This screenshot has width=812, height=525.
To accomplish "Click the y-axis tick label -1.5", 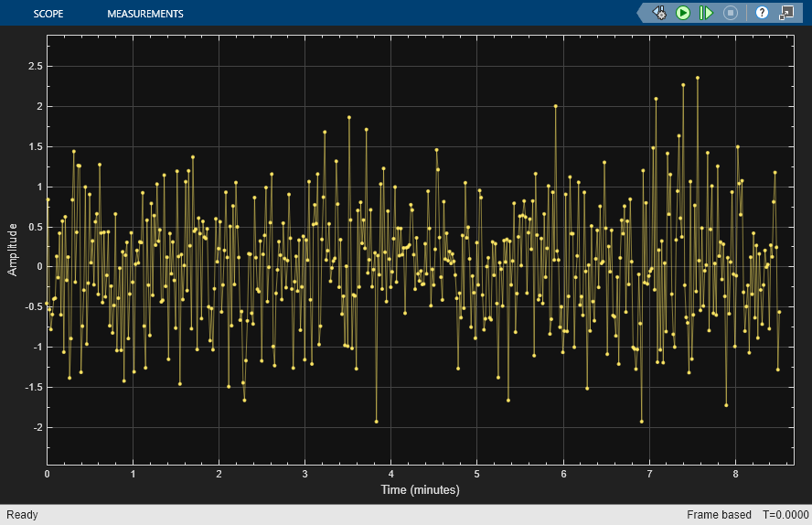I will coord(34,387).
